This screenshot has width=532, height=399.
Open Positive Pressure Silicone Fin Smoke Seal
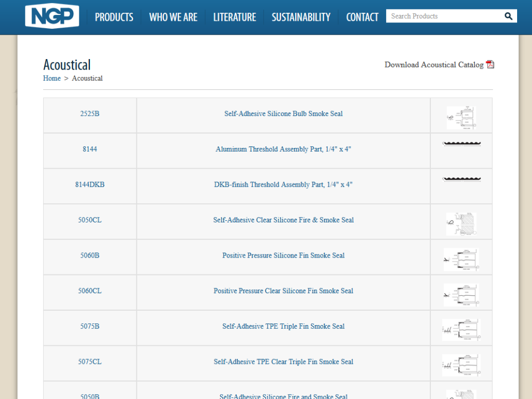(284, 255)
